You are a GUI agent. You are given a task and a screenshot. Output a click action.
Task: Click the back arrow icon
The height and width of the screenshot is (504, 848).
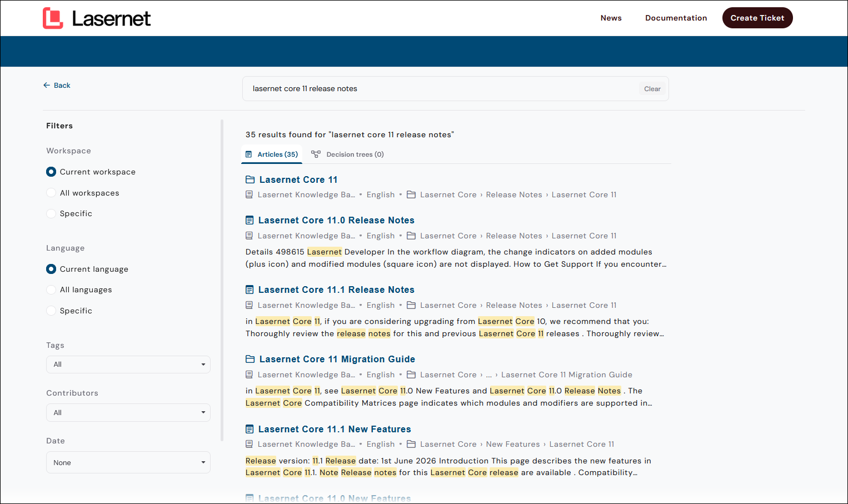(x=47, y=86)
